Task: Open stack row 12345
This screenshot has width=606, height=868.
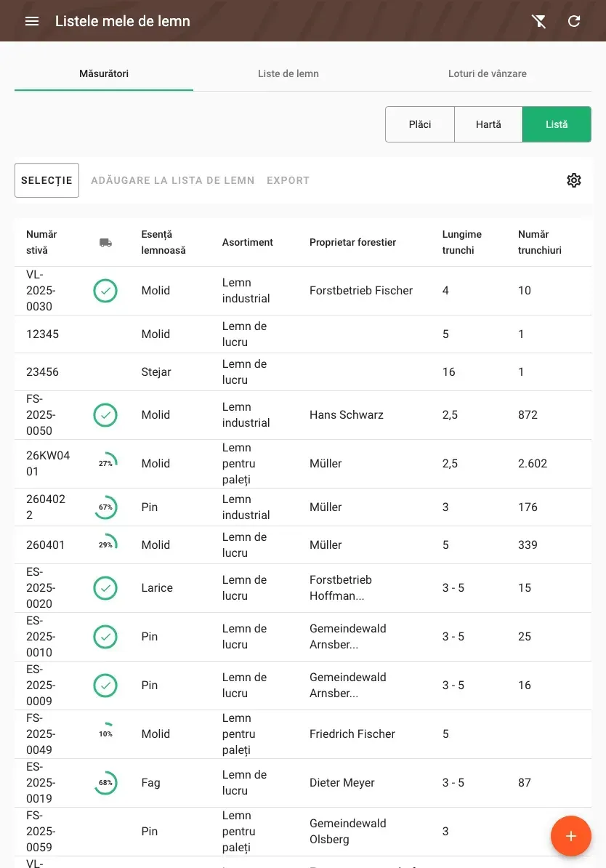Action: click(303, 334)
